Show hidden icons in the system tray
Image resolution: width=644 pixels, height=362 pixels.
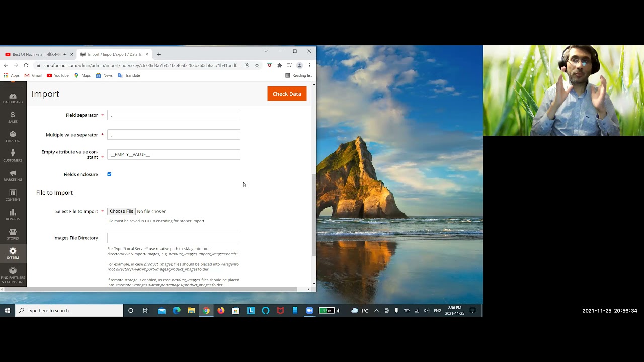376,310
